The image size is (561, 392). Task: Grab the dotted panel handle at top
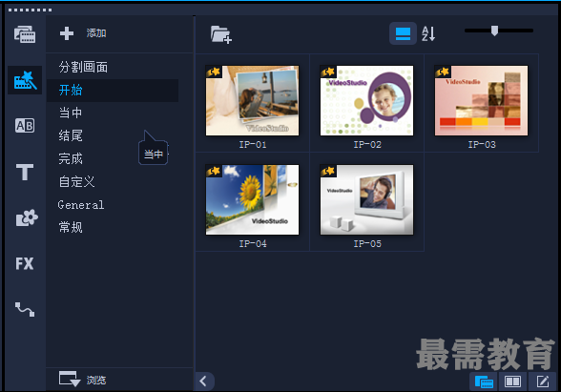pos(31,10)
